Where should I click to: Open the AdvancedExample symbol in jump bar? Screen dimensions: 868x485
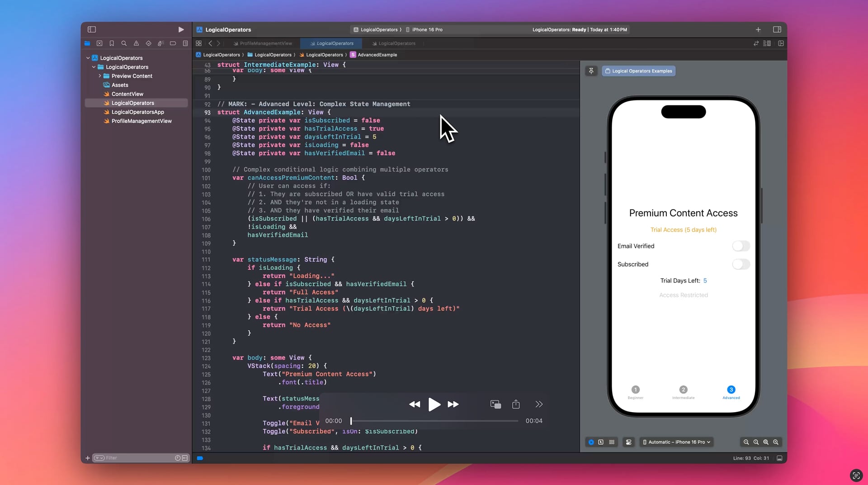373,55
